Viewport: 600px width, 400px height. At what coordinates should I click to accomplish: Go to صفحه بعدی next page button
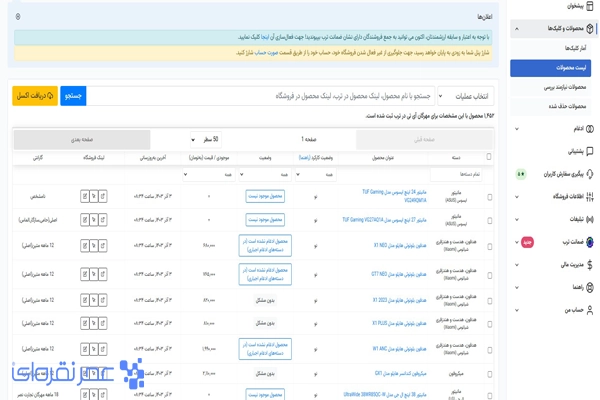(x=82, y=140)
